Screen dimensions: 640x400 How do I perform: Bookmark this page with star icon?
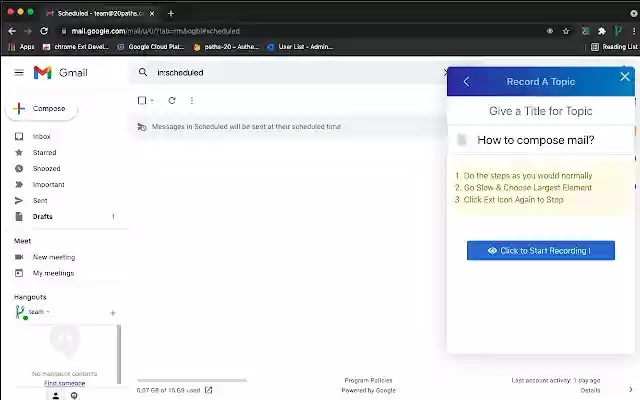click(x=566, y=31)
